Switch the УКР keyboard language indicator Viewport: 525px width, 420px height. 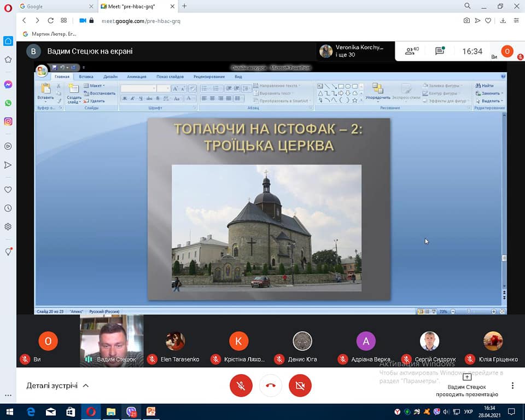(469, 411)
